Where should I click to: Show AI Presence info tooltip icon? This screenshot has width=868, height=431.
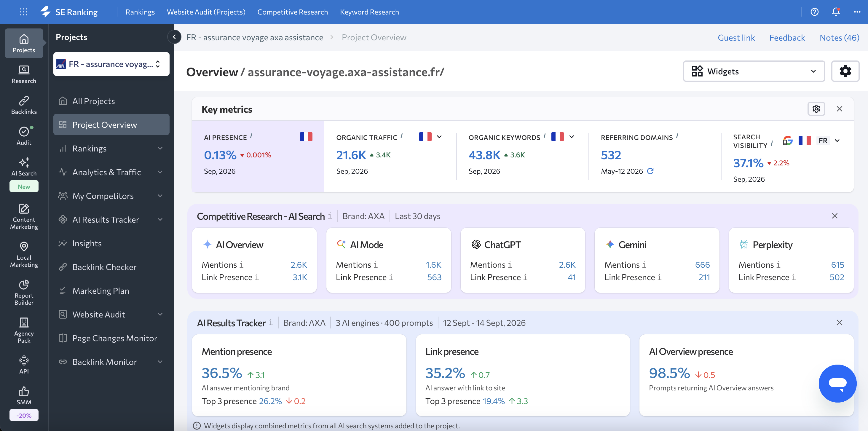pyautogui.click(x=251, y=136)
